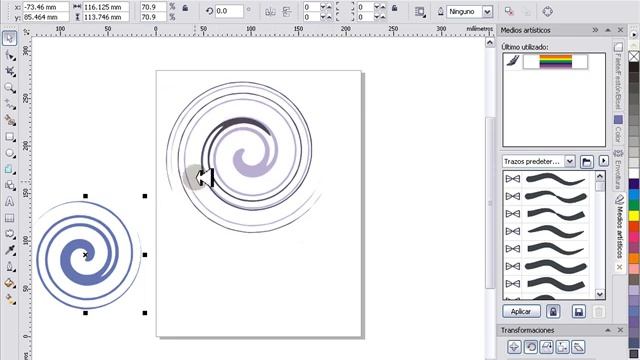The image size is (640, 360).
Task: Open the Ninguno outline width dropdown
Action: coord(487,12)
